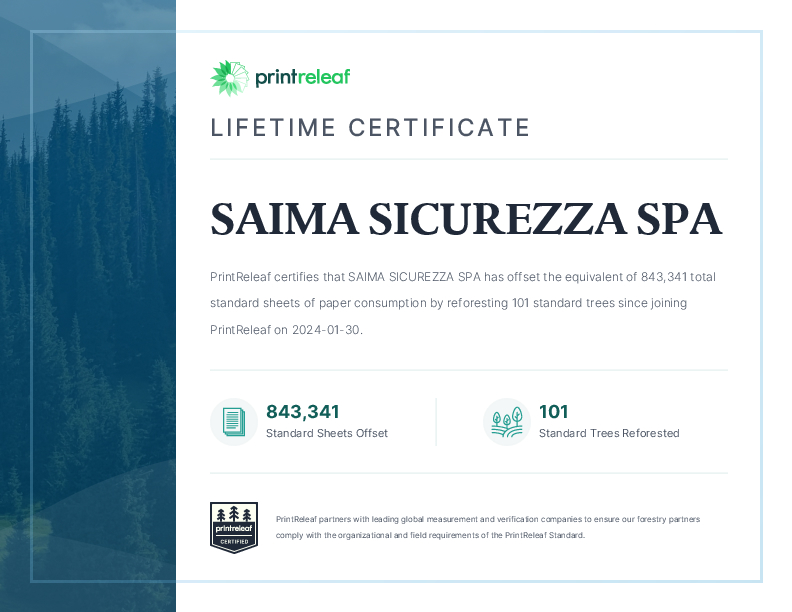Viewport: 792px width, 612px height.
Task: Click the reforested trees icon
Action: (x=506, y=421)
